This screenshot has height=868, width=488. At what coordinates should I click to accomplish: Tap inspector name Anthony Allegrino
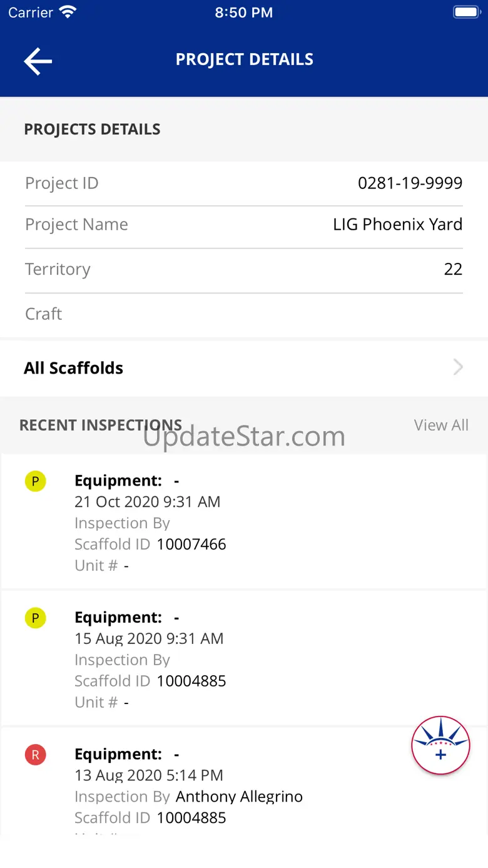[239, 797]
